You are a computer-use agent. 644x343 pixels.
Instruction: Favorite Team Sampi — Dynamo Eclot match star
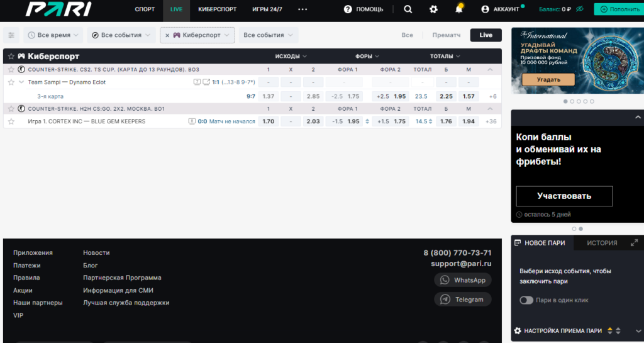(x=11, y=82)
